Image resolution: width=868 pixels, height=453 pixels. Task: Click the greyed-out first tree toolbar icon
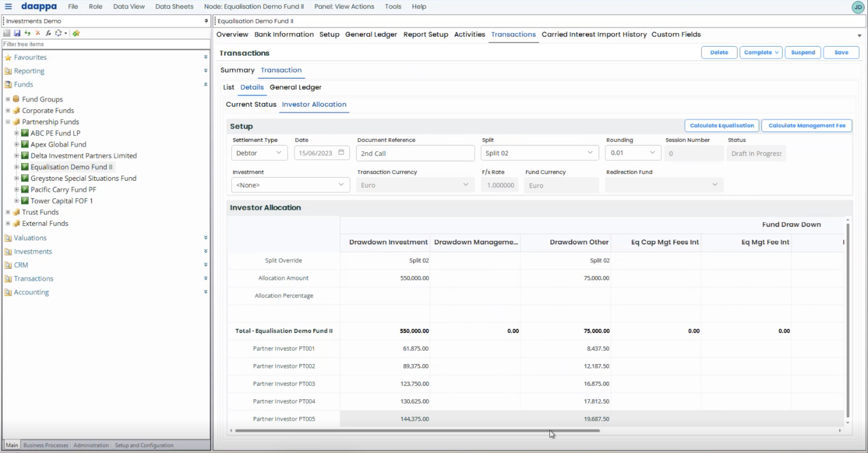pos(7,33)
